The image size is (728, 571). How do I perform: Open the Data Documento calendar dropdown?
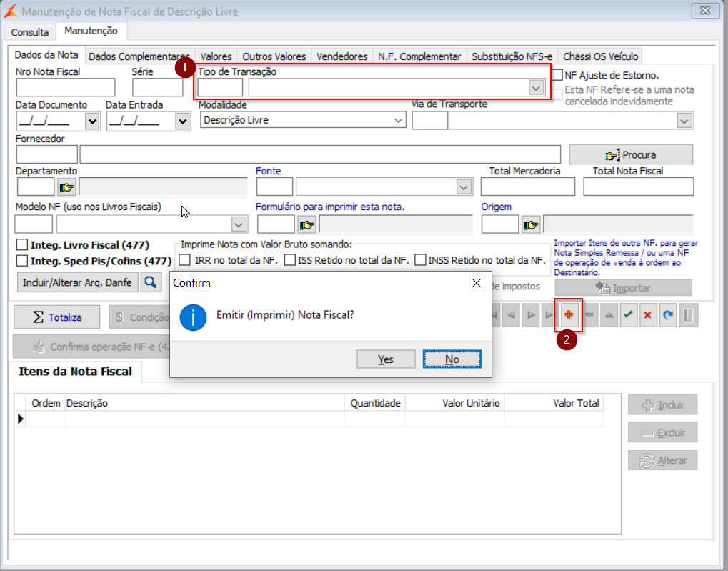coord(92,121)
